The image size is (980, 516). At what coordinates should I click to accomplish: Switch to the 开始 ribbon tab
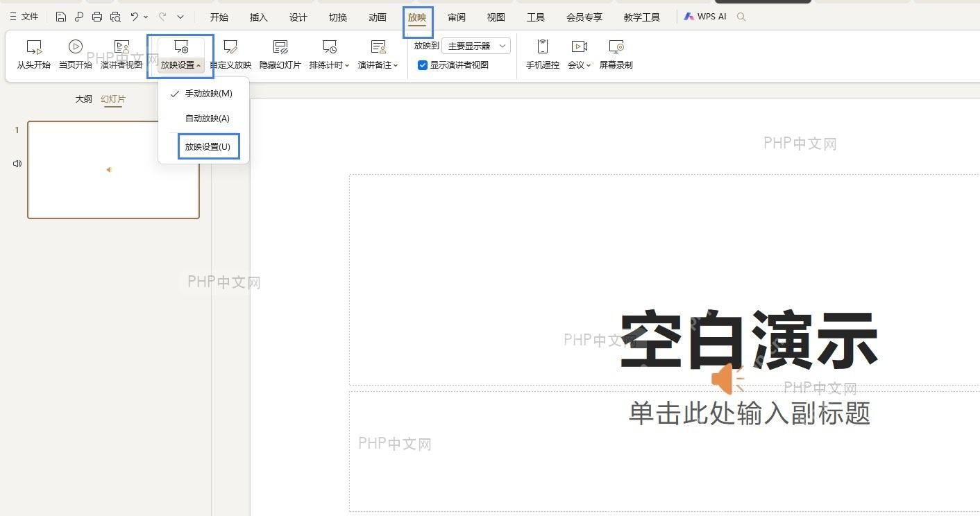(x=219, y=17)
